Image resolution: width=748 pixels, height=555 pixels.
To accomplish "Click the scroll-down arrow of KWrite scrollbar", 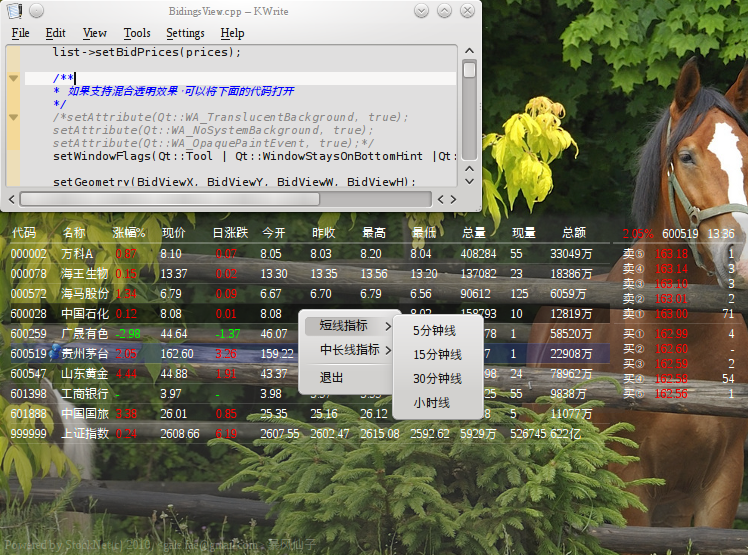I will (469, 181).
